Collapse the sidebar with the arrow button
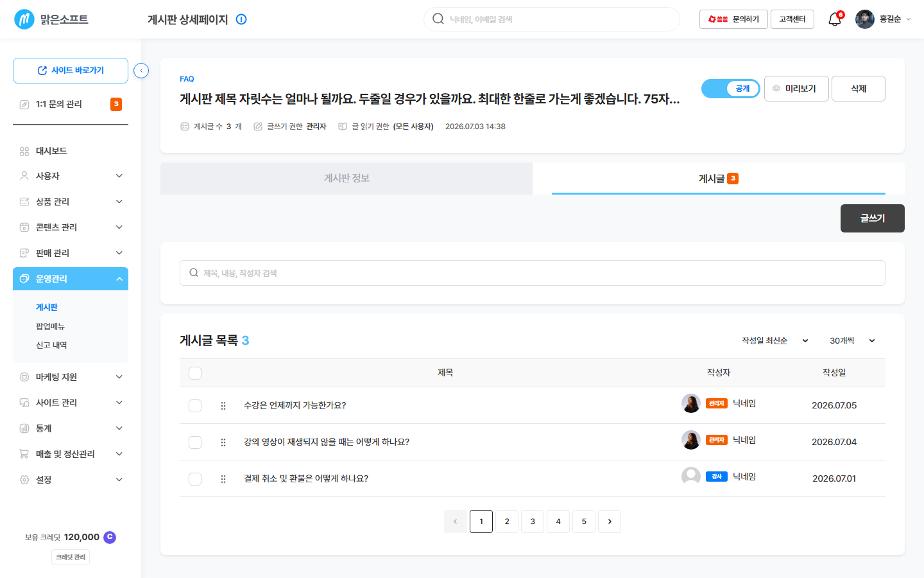 (x=141, y=71)
